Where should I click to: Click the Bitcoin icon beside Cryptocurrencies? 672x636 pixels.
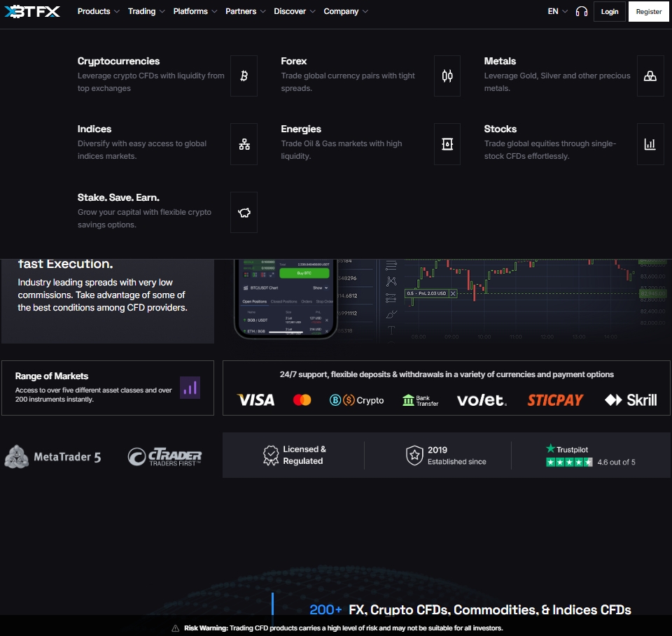244,76
